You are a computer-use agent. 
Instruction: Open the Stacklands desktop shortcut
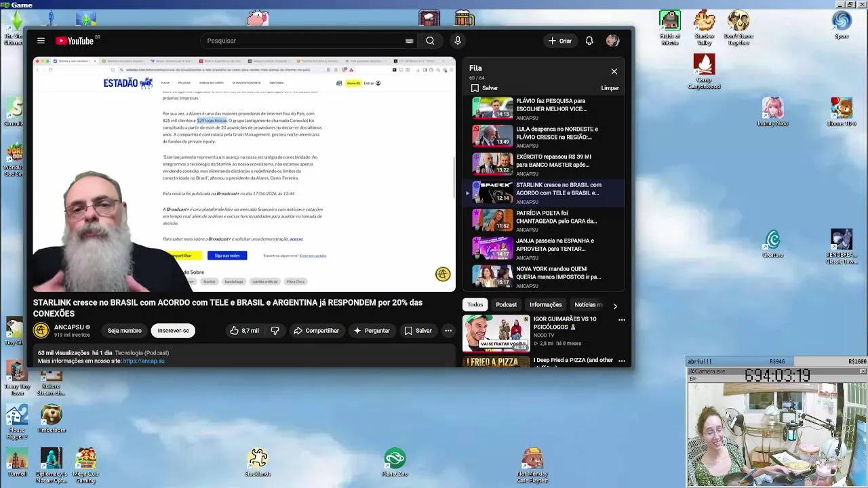[258, 462]
